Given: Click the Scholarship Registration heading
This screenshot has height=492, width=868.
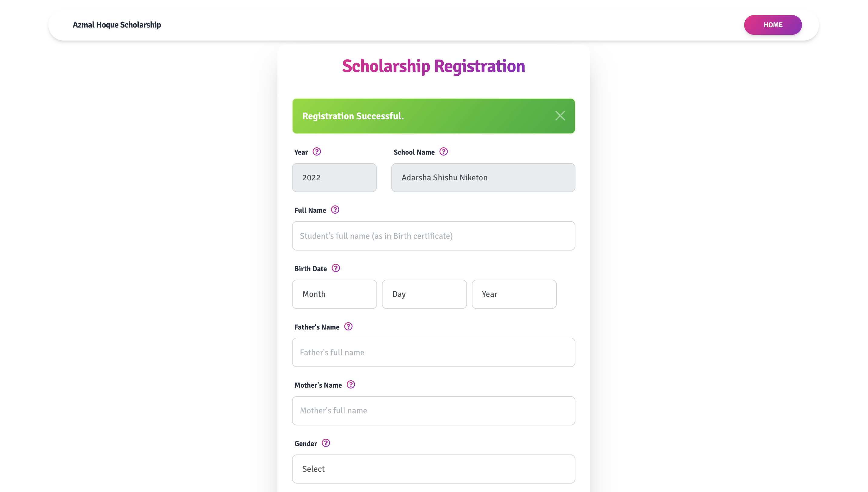Looking at the screenshot, I should coord(433,66).
